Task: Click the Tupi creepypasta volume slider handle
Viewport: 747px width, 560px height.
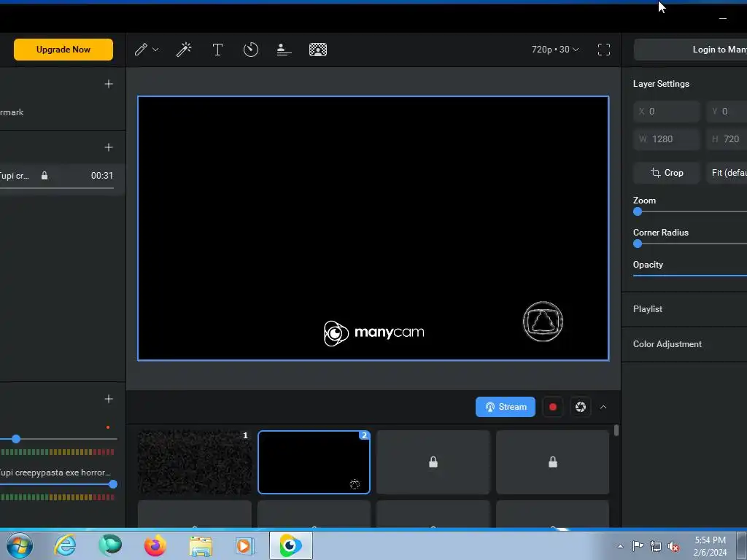Action: coord(113,484)
